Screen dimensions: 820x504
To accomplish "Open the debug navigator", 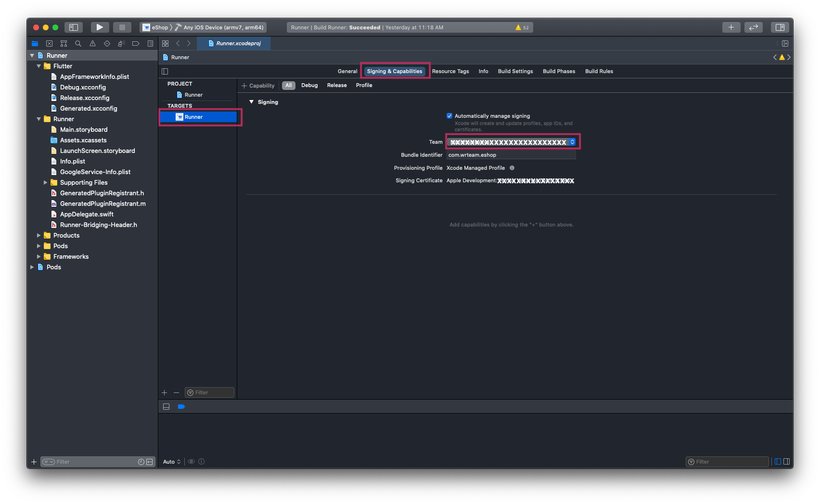I will (121, 43).
